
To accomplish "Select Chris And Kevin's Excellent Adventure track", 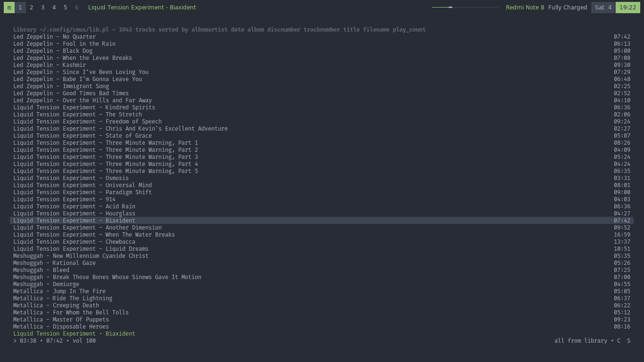I will (322, 129).
